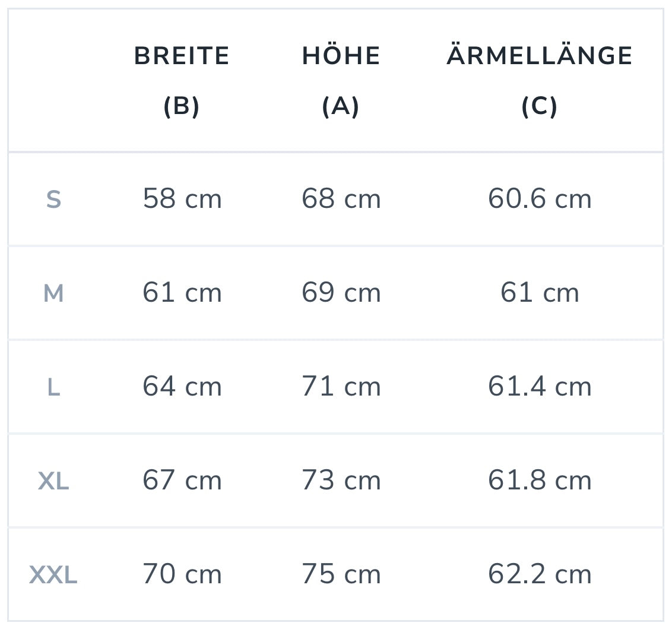Click the 68 cm height cell
672x629 pixels.
tap(341, 198)
